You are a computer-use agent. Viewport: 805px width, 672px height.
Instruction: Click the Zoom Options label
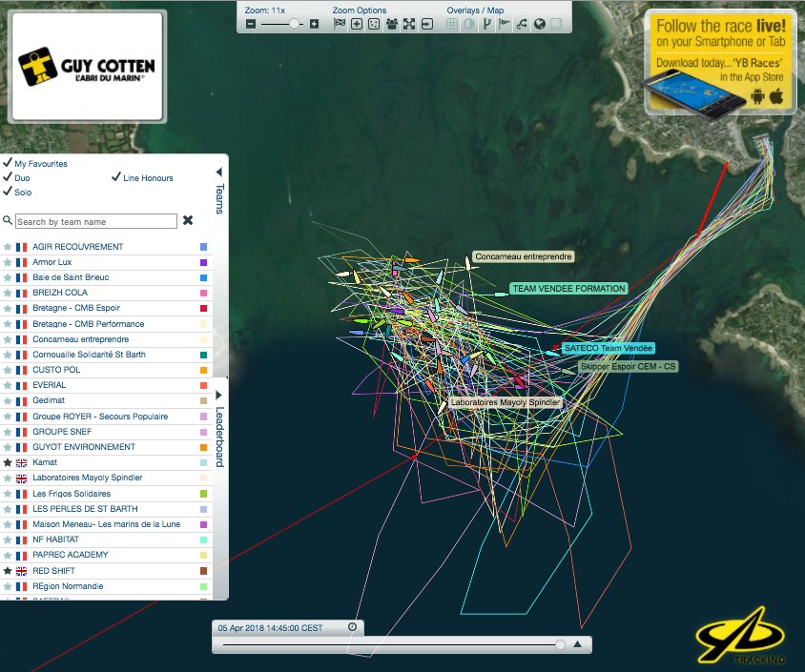tap(360, 10)
